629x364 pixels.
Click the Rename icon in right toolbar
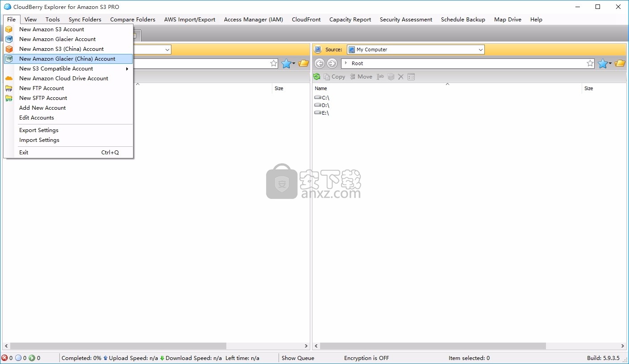click(380, 77)
